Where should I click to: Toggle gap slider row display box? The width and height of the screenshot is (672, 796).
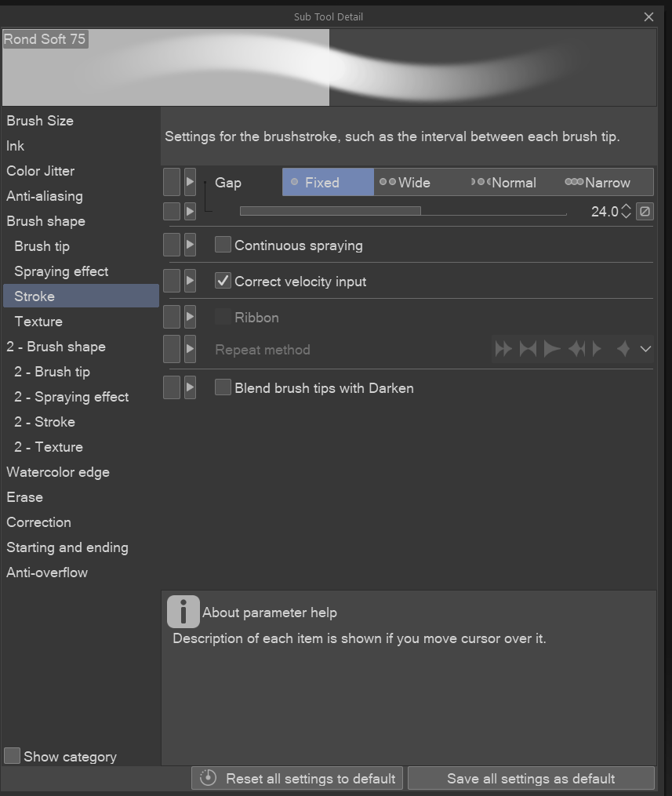click(172, 211)
